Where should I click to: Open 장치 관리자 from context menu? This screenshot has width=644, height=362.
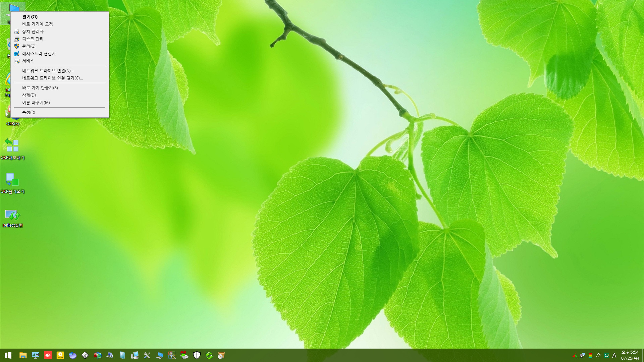click(60, 32)
